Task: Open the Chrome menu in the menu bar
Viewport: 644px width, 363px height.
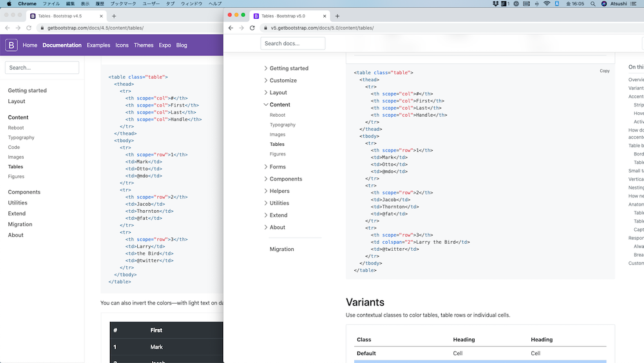Action: [27, 4]
